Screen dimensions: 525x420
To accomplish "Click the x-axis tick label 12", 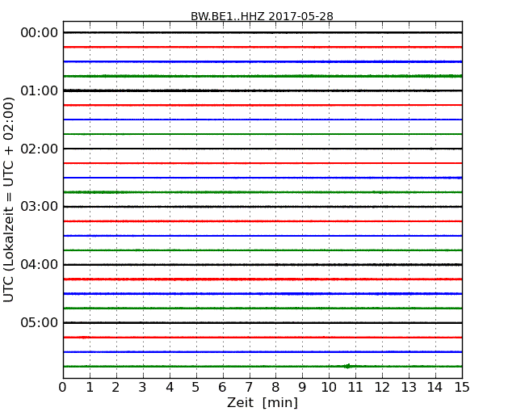I will point(382,388).
